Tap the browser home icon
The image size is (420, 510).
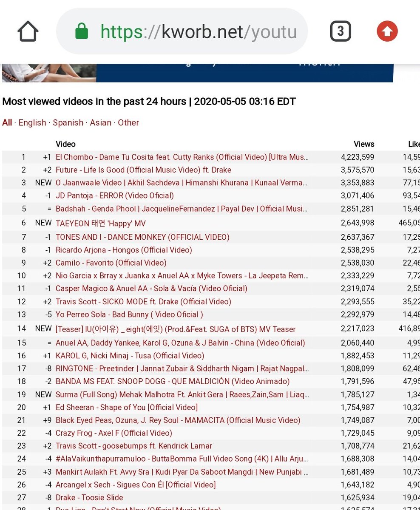tap(28, 31)
